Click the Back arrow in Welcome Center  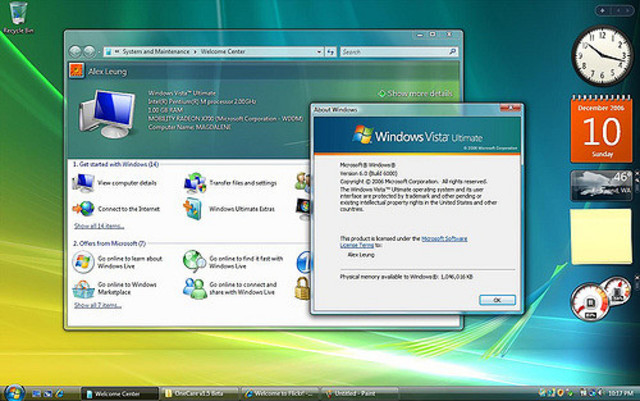pyautogui.click(x=75, y=51)
